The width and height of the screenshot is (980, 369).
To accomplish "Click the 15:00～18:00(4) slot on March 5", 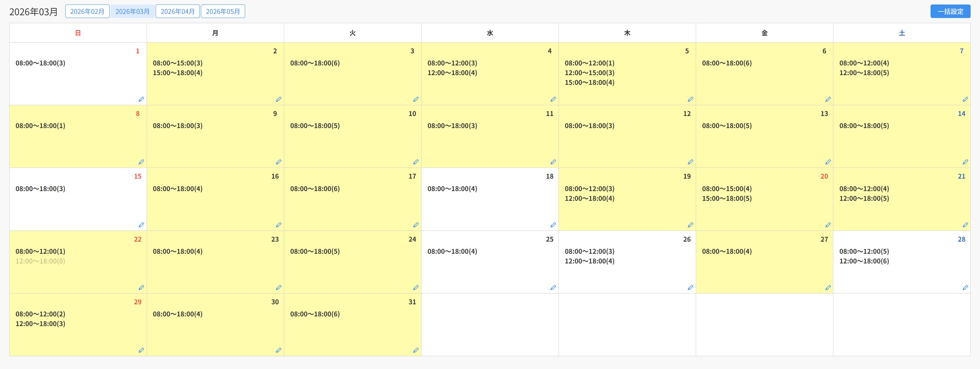I will pyautogui.click(x=589, y=83).
